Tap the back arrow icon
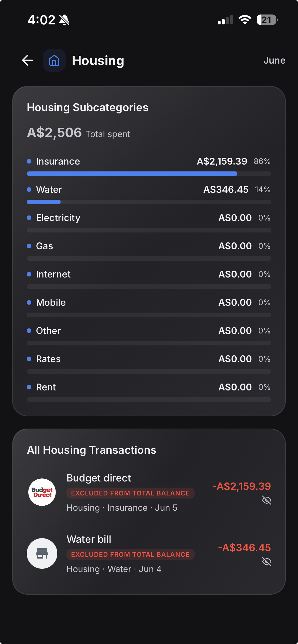Image resolution: width=298 pixels, height=644 pixels. [28, 61]
